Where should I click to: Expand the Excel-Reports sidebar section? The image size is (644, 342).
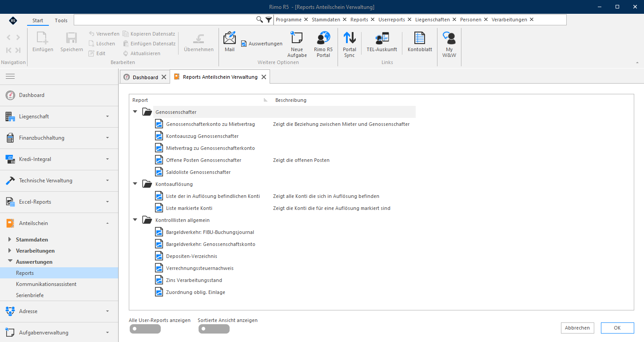(59, 202)
